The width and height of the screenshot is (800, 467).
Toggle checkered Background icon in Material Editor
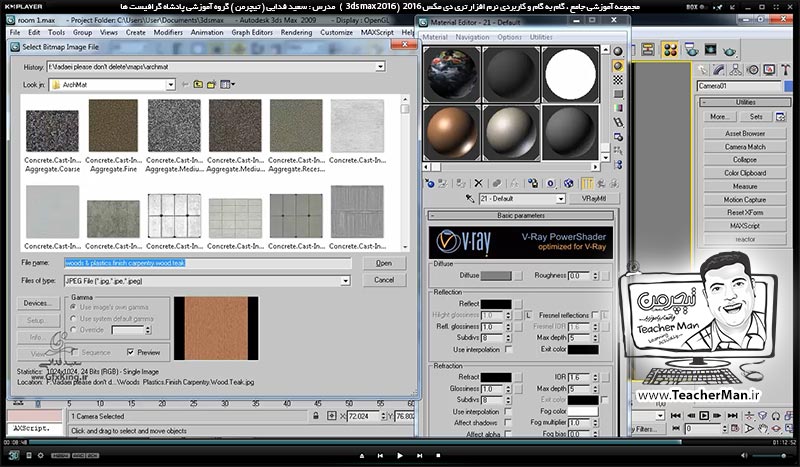point(618,80)
